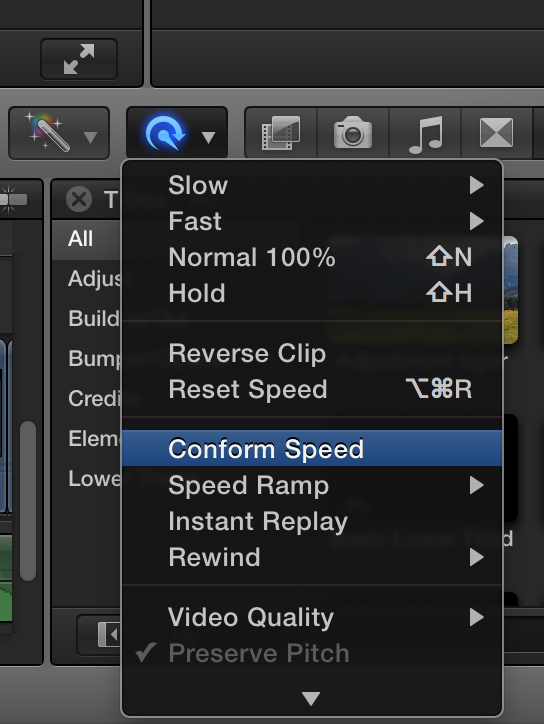This screenshot has width=544, height=724.
Task: Click the timeline vertical scrollbar thumb
Action: pos(28,501)
